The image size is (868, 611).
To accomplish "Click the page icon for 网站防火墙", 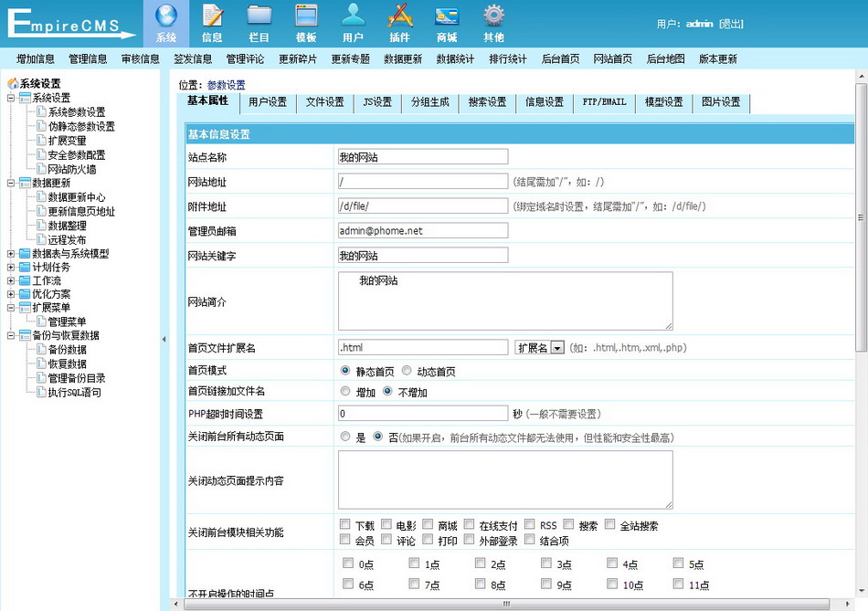I will [x=41, y=169].
